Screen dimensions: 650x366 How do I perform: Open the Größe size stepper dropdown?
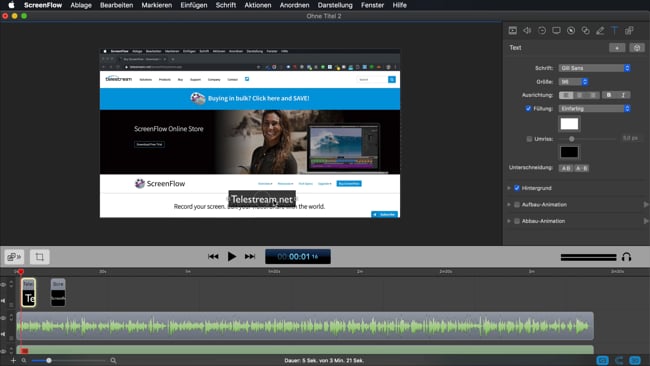tap(573, 82)
